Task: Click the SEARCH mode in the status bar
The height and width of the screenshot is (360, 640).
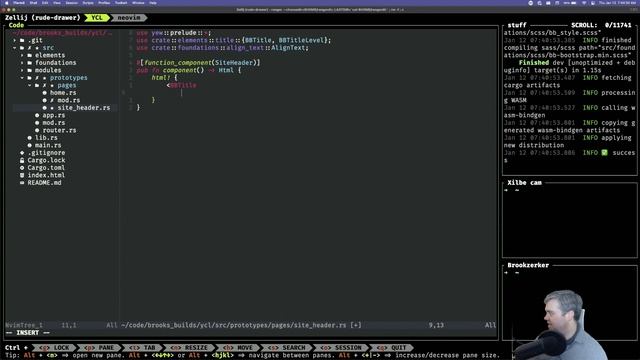Action: (288, 348)
